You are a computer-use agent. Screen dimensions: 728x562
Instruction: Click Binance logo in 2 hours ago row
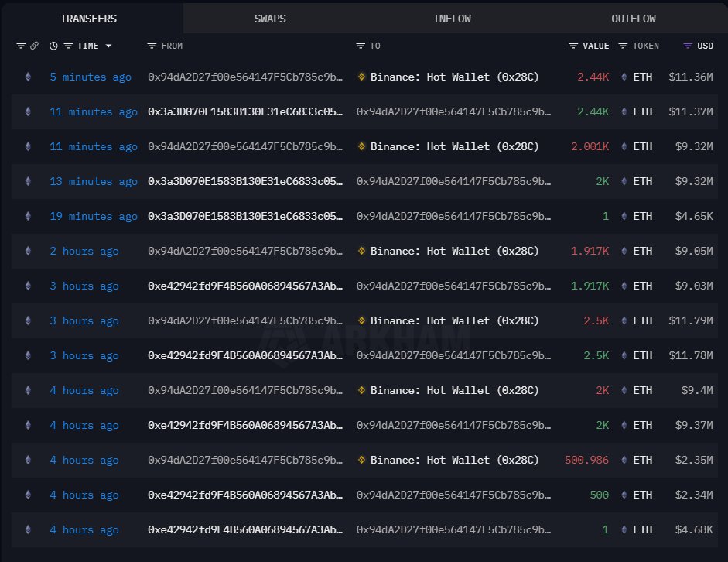tap(361, 251)
